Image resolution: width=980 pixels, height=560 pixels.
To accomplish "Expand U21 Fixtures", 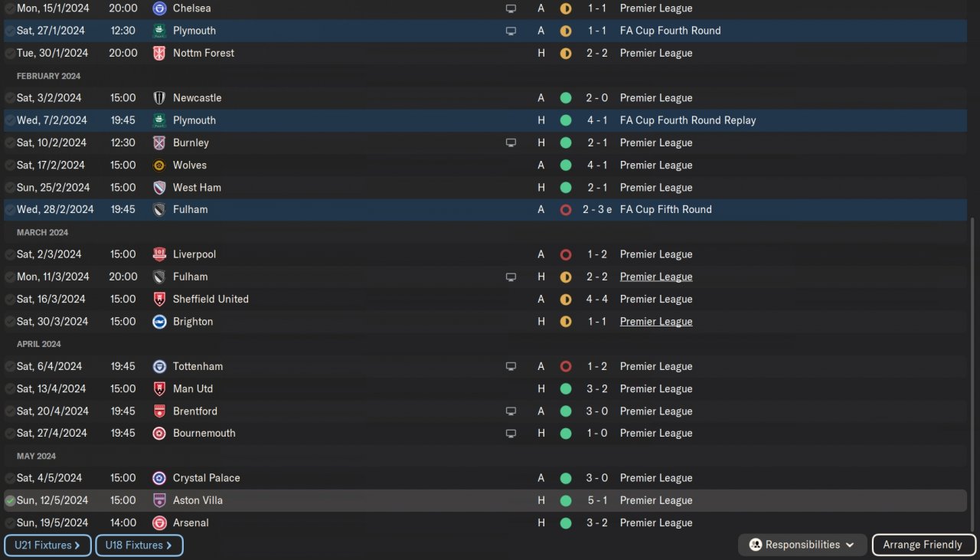I will (x=47, y=545).
